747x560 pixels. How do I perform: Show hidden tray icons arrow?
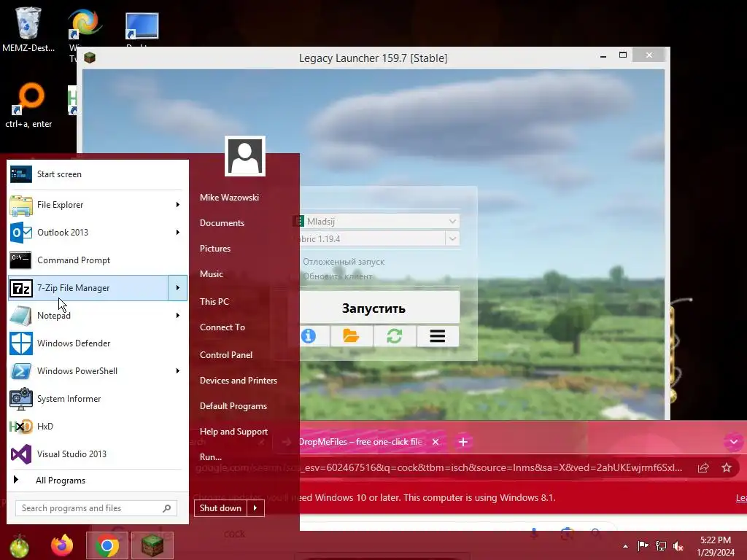(625, 546)
